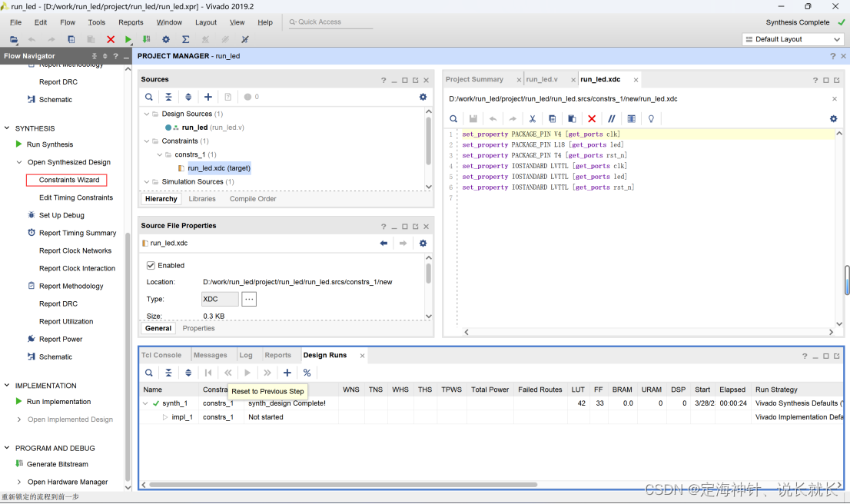Click Set Up Debug in Flow Navigator
The width and height of the screenshot is (850, 504).
click(x=61, y=215)
